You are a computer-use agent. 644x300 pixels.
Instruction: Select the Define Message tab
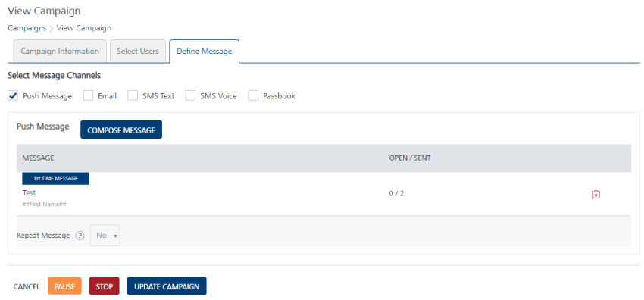coord(204,52)
